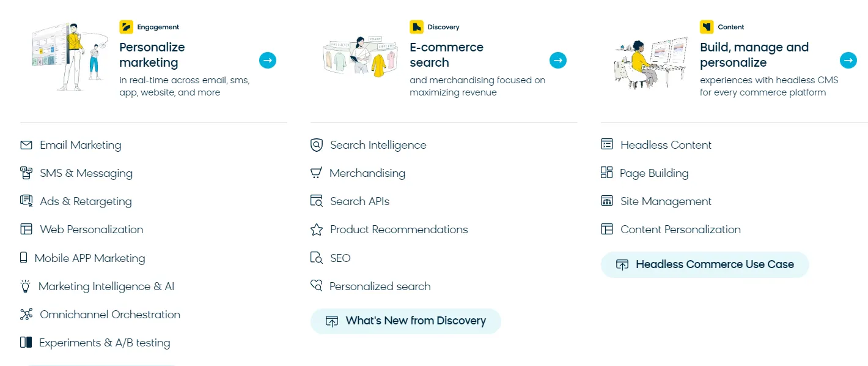Click the Engagement illustration thumbnail
This screenshot has height=366, width=868.
pos(68,58)
